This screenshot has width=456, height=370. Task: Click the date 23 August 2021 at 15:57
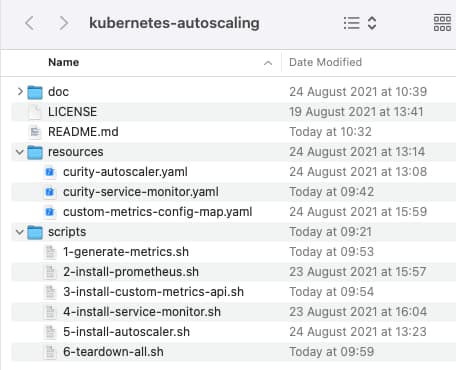click(358, 272)
